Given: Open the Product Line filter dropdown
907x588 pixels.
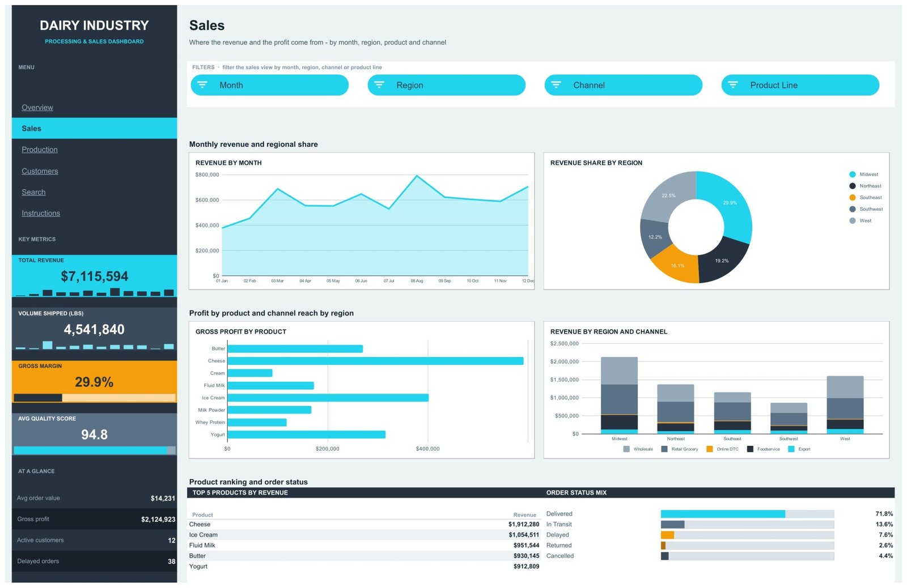Looking at the screenshot, I should coord(800,85).
